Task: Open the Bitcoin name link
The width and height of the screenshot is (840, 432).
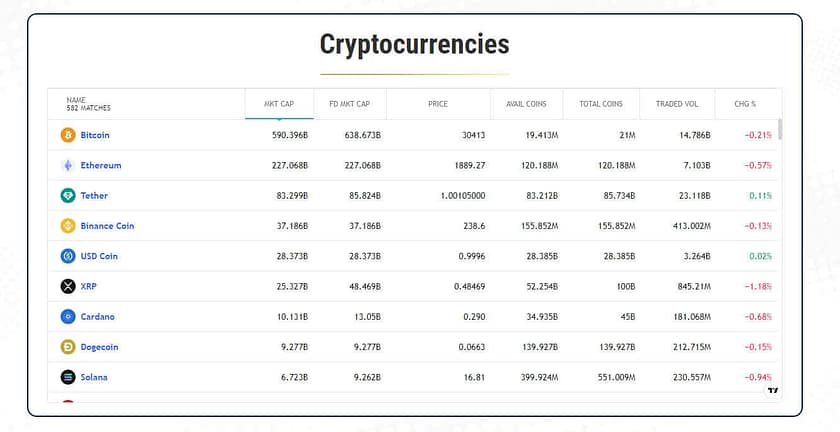Action: point(95,135)
